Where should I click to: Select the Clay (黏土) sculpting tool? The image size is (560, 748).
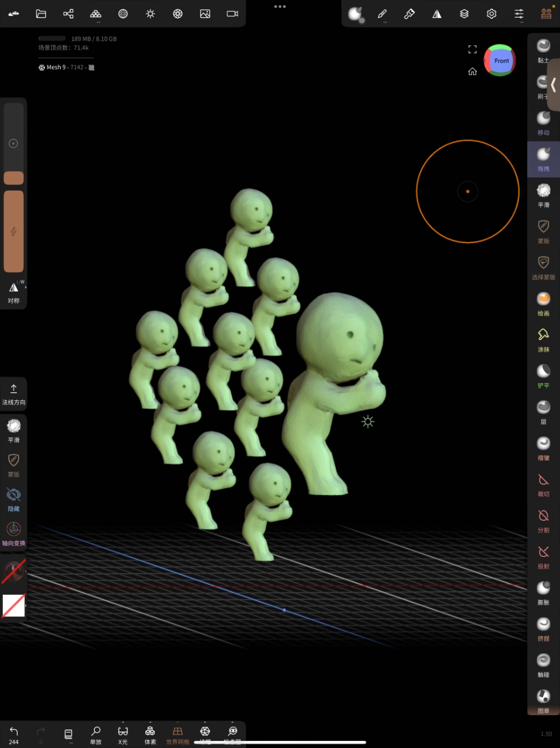click(543, 50)
